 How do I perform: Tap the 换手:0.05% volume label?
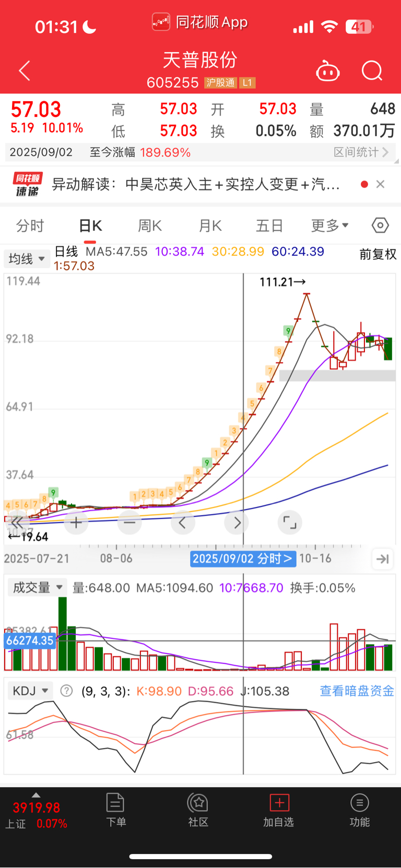[323, 588]
